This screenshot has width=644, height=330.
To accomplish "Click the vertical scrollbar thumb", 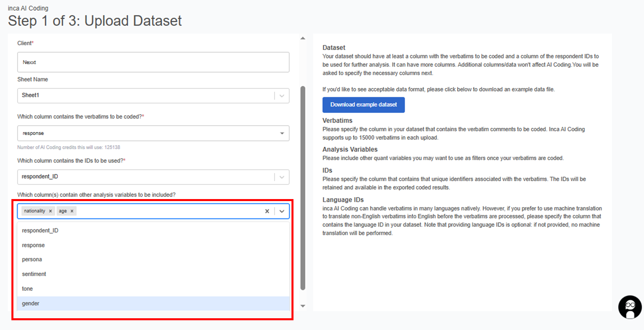I will point(303,188).
